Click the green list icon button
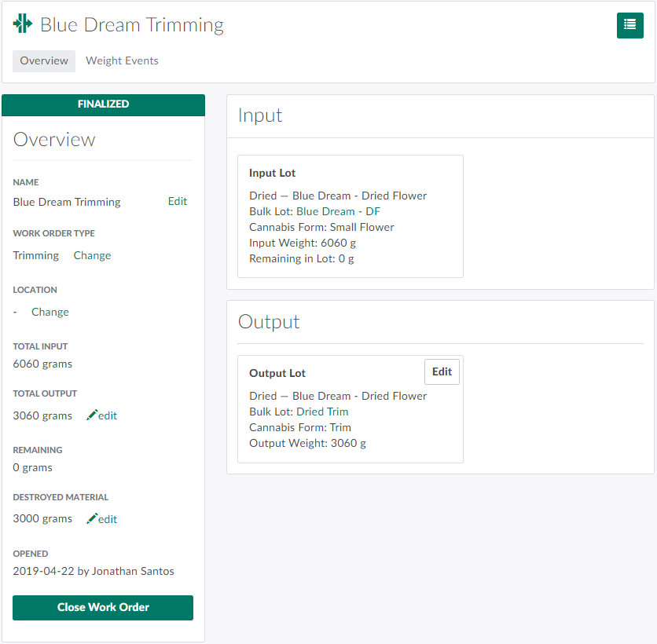This screenshot has height=644, width=657. (629, 25)
